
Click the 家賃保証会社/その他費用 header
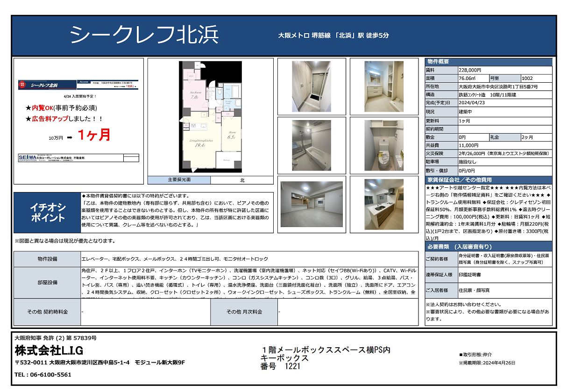[x=489, y=180]
